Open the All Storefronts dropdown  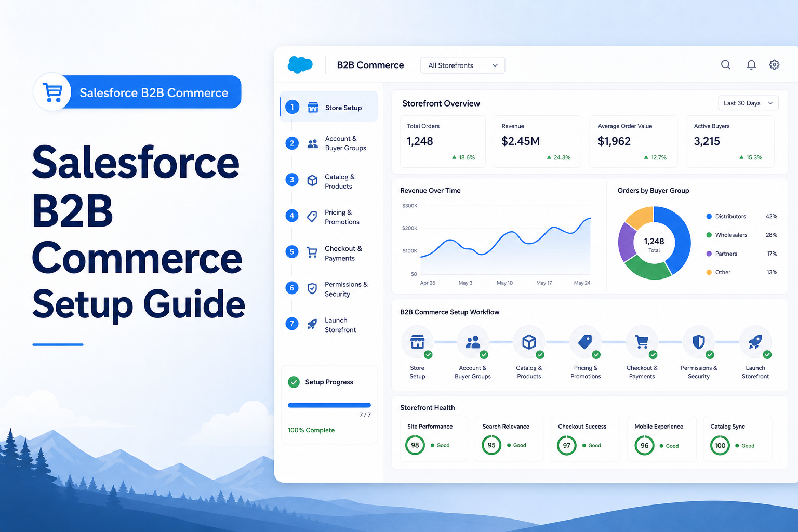click(462, 65)
